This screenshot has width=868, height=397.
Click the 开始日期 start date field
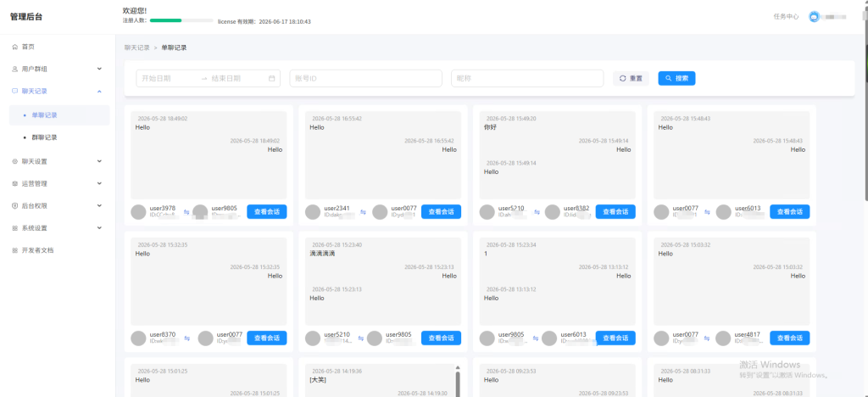coord(168,79)
